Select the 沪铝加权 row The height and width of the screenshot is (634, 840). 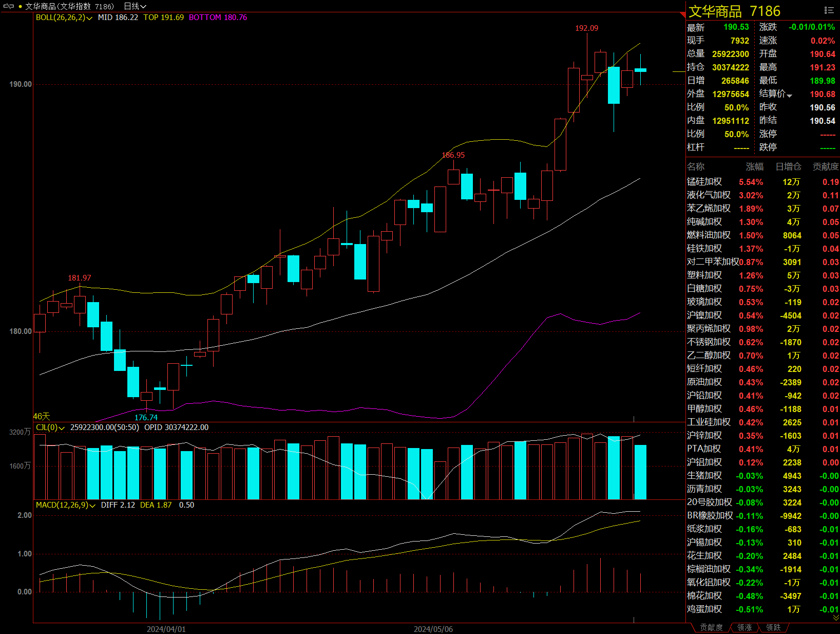pos(763,462)
